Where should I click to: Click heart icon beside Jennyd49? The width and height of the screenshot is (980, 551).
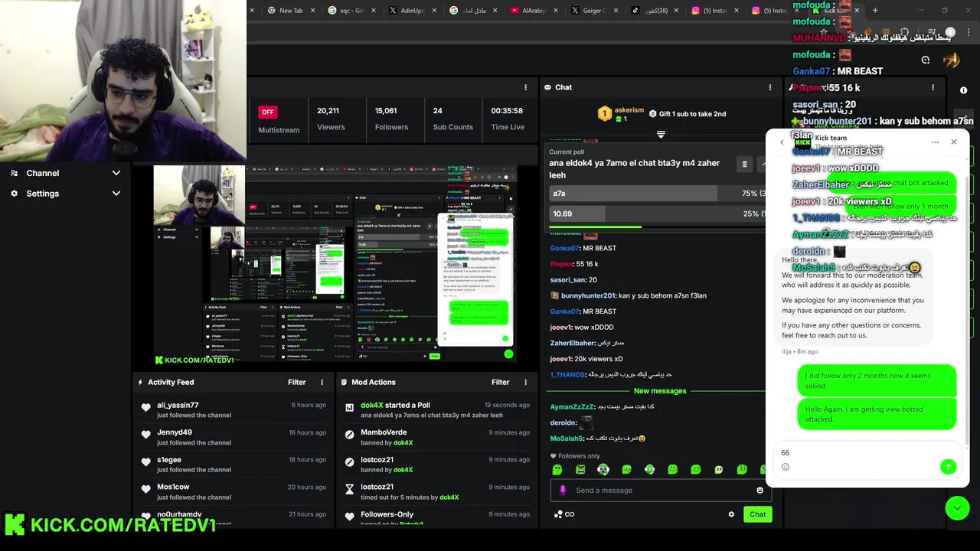coord(146,434)
